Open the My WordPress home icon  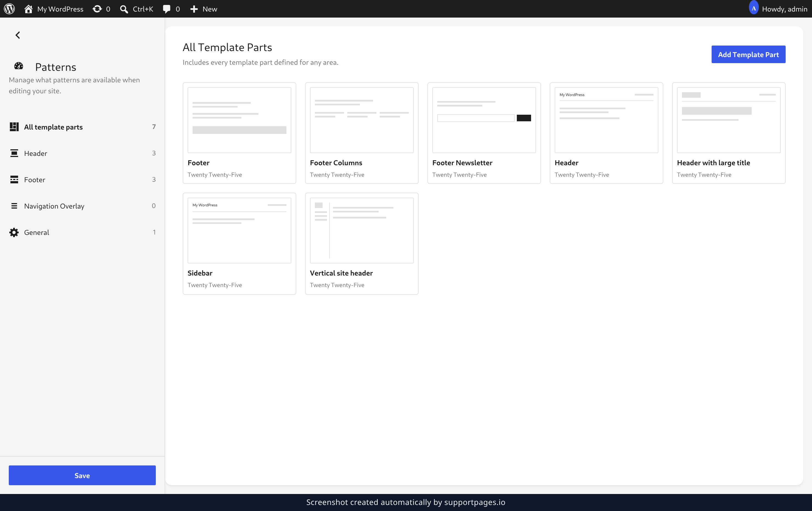coord(28,9)
